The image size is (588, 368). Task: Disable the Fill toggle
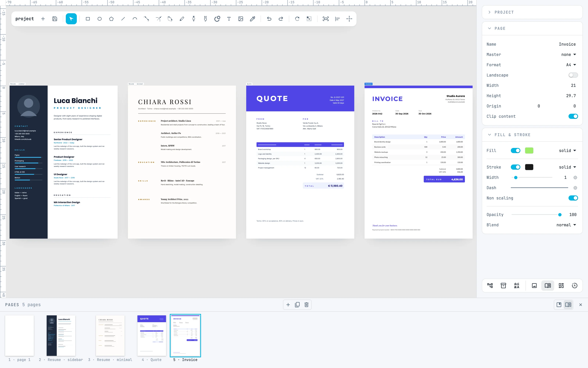pyautogui.click(x=515, y=151)
